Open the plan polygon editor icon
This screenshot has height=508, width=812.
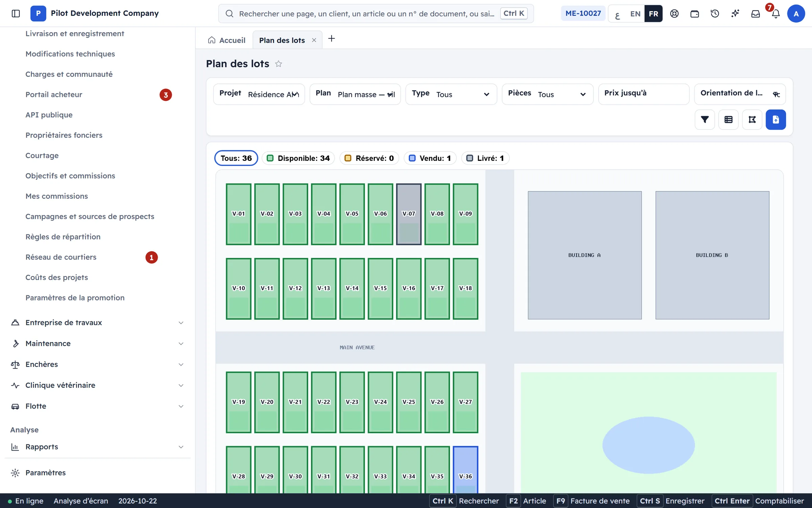coord(752,120)
